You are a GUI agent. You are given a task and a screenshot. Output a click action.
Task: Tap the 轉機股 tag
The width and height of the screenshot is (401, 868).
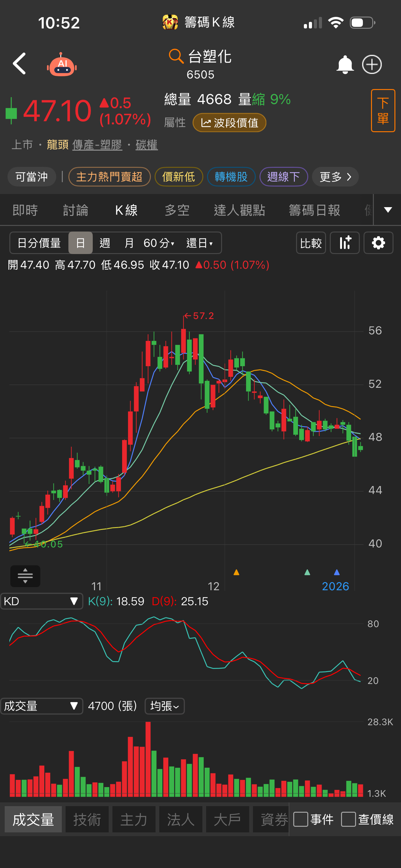231,177
